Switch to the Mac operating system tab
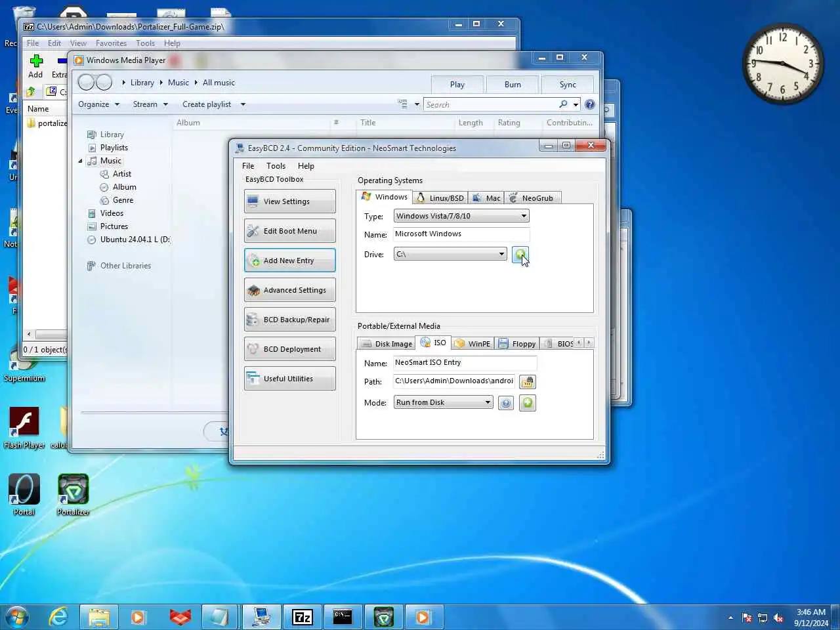The width and height of the screenshot is (840, 630). 486,198
